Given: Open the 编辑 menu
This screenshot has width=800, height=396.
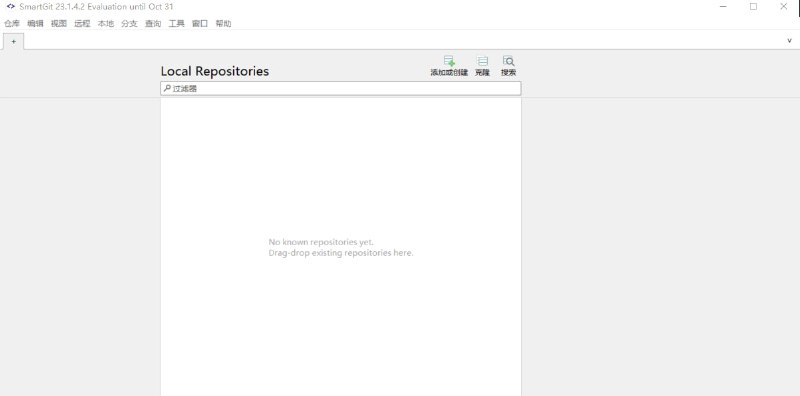Looking at the screenshot, I should [35, 23].
